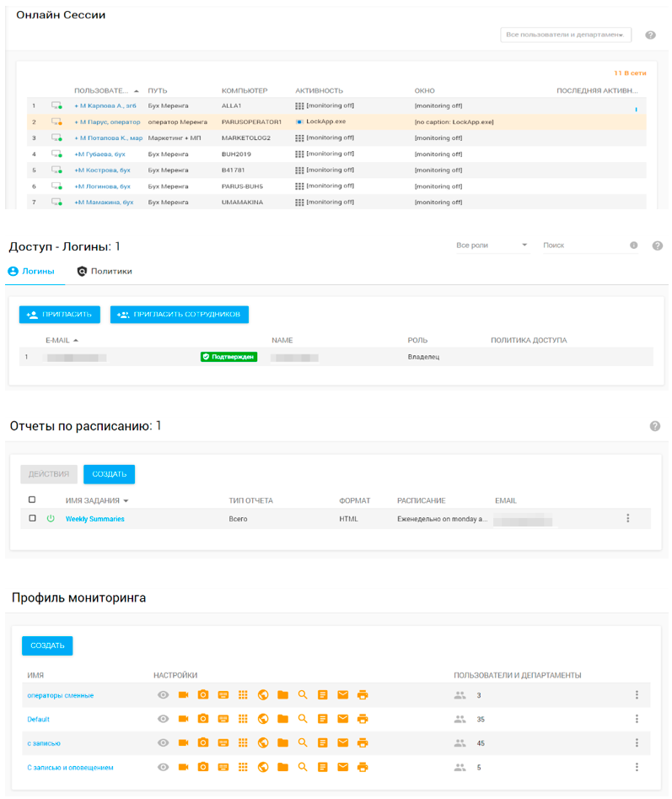This screenshot has height=799, width=672.
Task: Click computer status icon for М Карпова row
Action: click(x=56, y=105)
